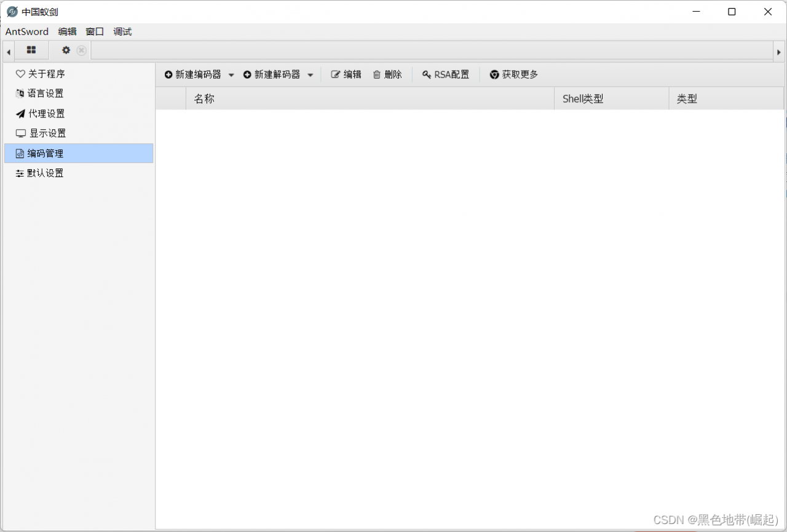Open the home grid tab icon
Screen dimensions: 787x532
click(x=31, y=50)
